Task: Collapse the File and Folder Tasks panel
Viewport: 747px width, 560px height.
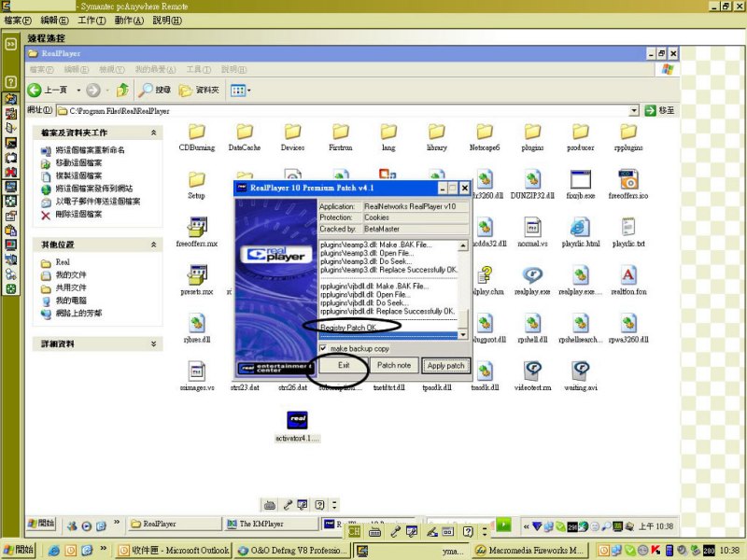Action: click(x=153, y=133)
